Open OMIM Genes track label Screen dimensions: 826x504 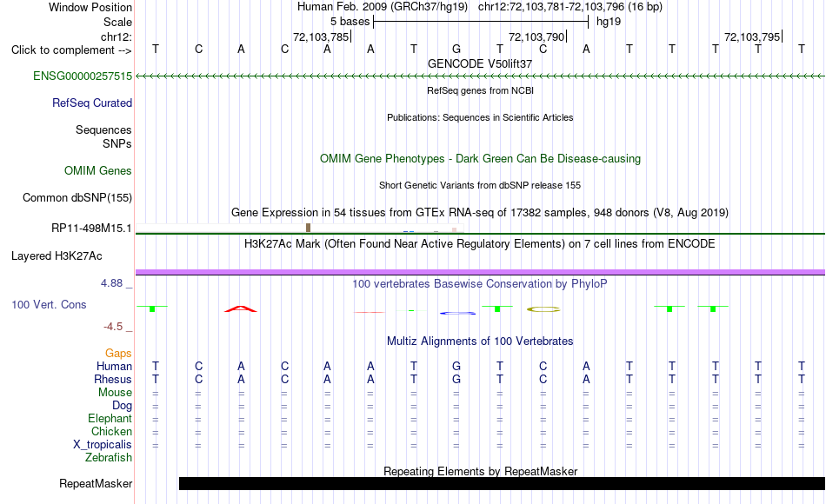pos(98,170)
